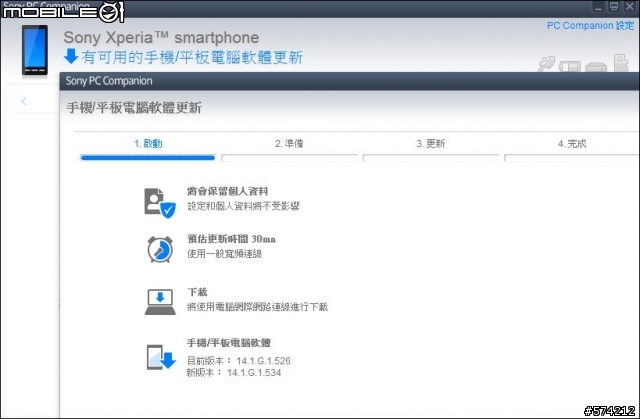
Task: Click the 下載 heading text
Action: pyautogui.click(x=198, y=292)
